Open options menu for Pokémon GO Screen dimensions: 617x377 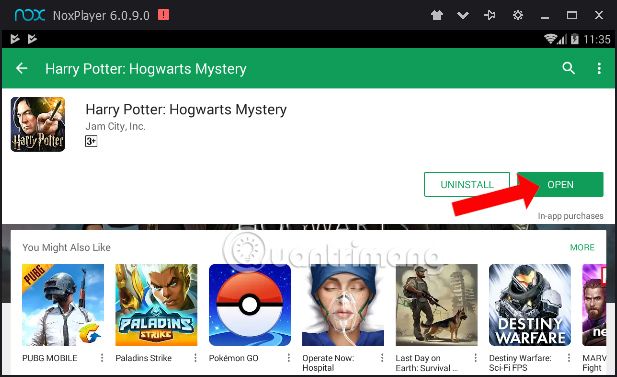[289, 358]
